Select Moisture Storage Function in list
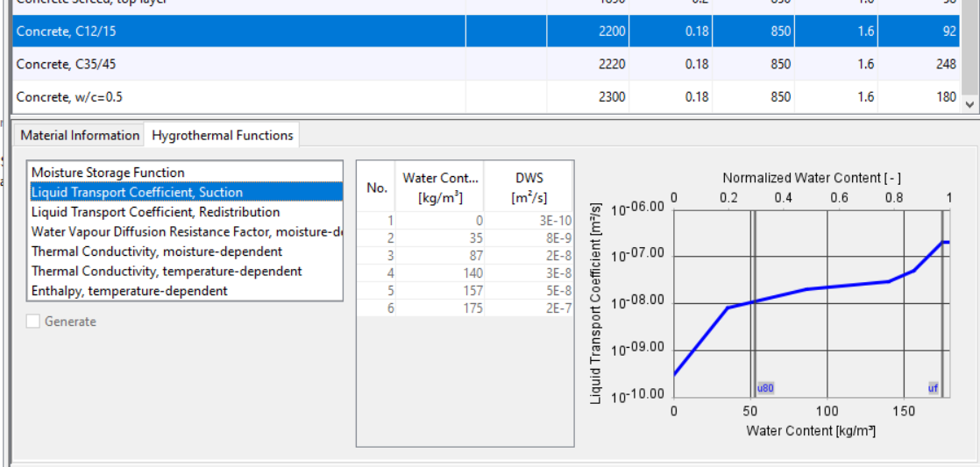 click(108, 173)
